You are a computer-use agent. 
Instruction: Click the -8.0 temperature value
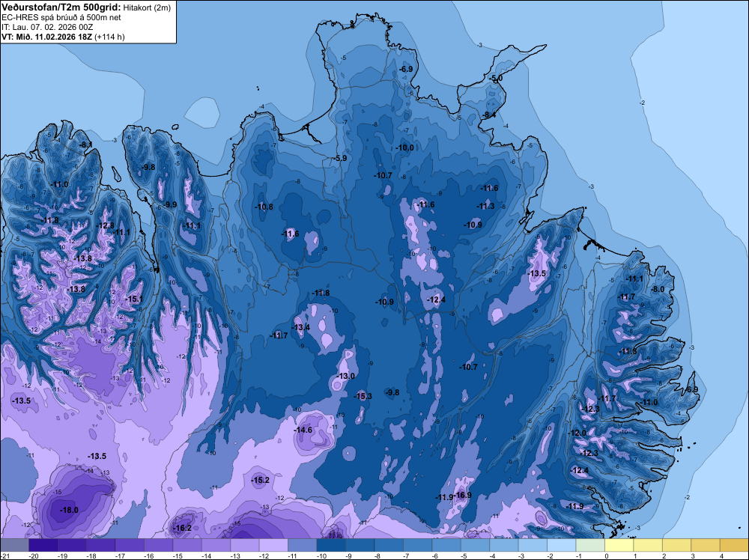pyautogui.click(x=658, y=289)
